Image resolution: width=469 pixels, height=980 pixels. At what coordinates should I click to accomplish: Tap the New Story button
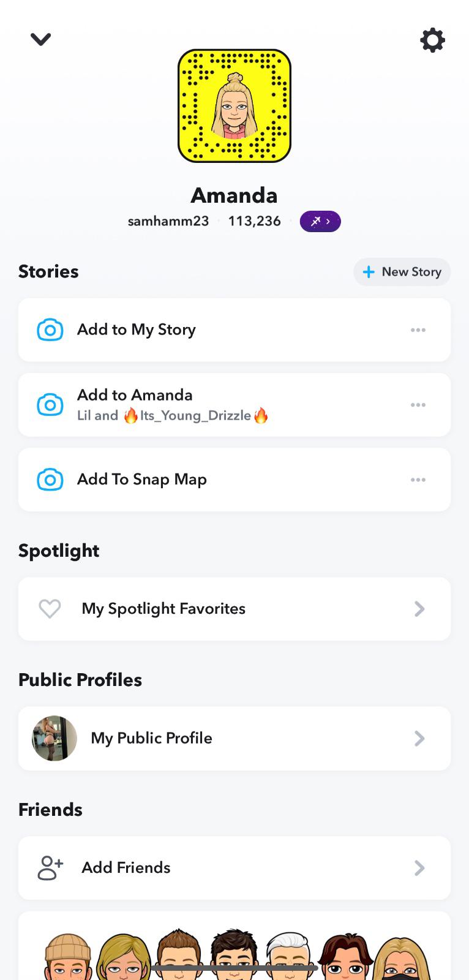click(x=402, y=272)
